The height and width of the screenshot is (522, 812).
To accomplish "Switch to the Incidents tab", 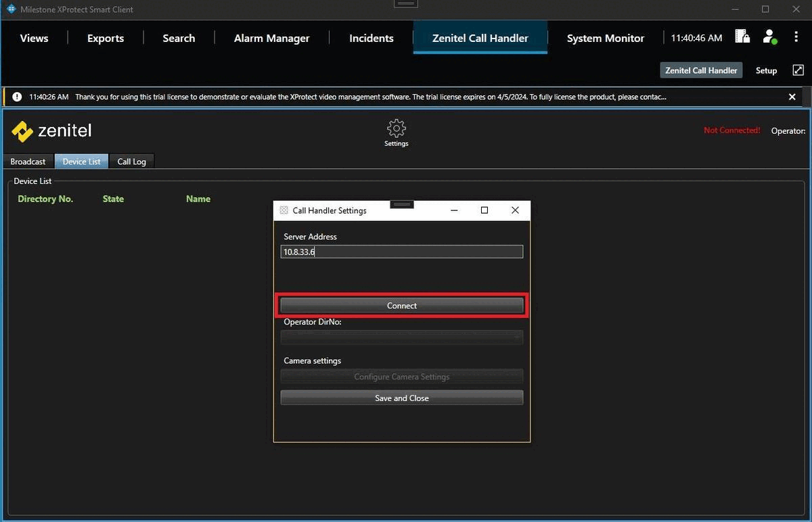I will point(371,39).
